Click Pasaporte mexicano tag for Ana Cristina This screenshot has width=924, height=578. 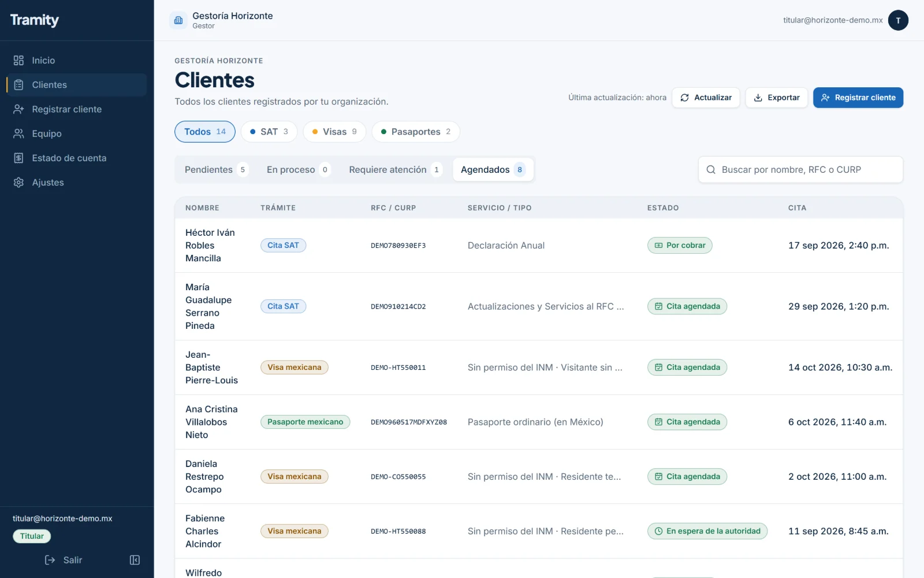coord(305,422)
